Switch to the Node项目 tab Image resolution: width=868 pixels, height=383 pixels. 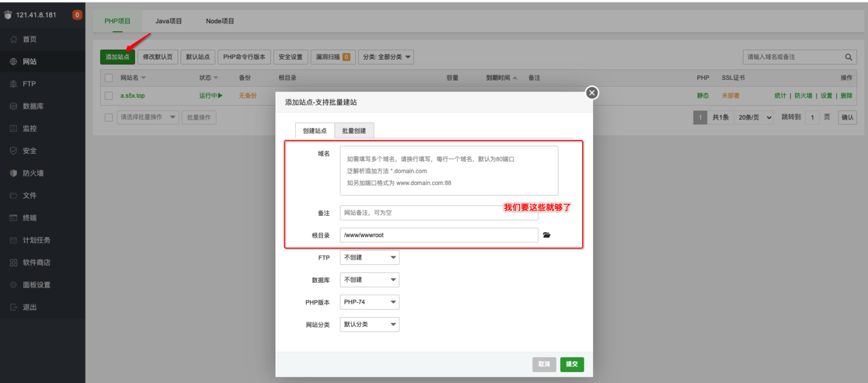220,21
